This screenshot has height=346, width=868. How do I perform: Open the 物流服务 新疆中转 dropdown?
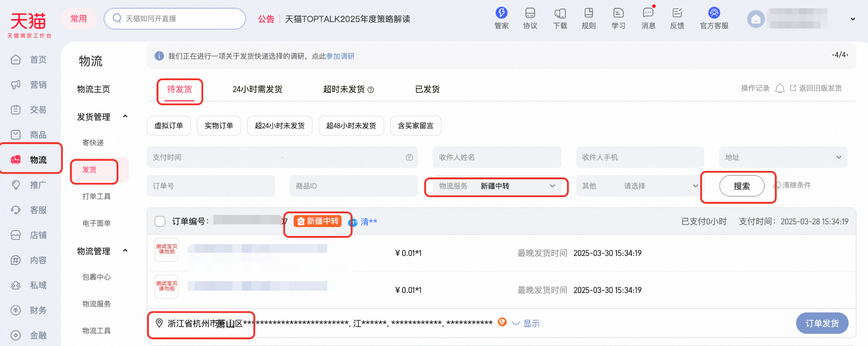(x=497, y=186)
